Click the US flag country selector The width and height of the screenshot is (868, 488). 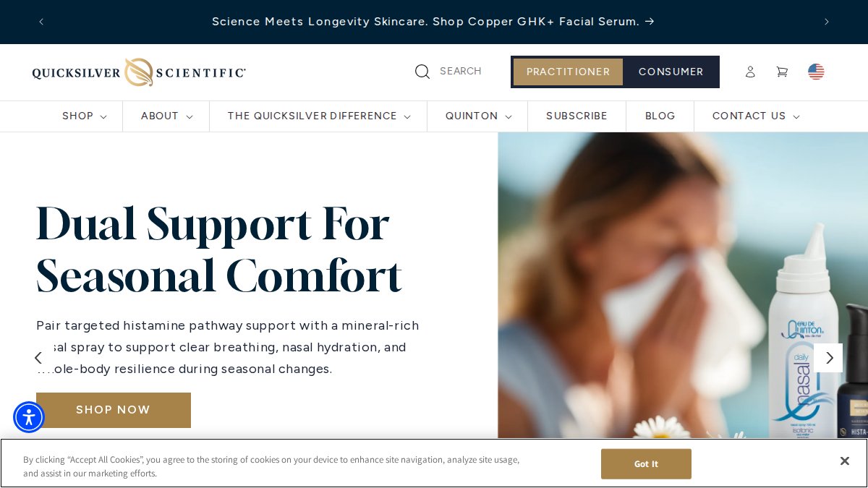coord(816,72)
